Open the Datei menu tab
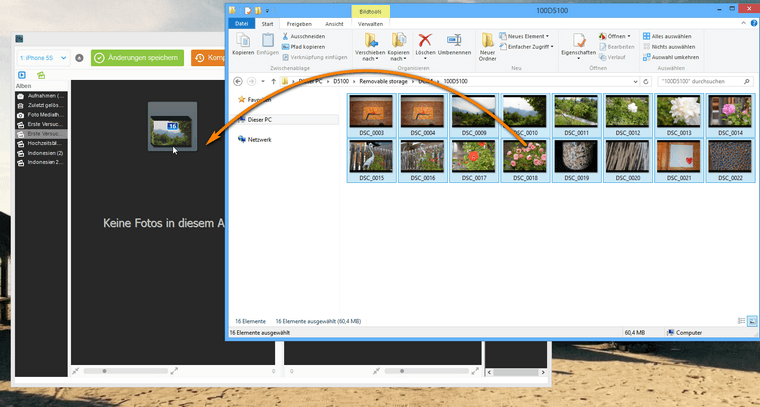This screenshot has width=760, height=407. point(241,24)
